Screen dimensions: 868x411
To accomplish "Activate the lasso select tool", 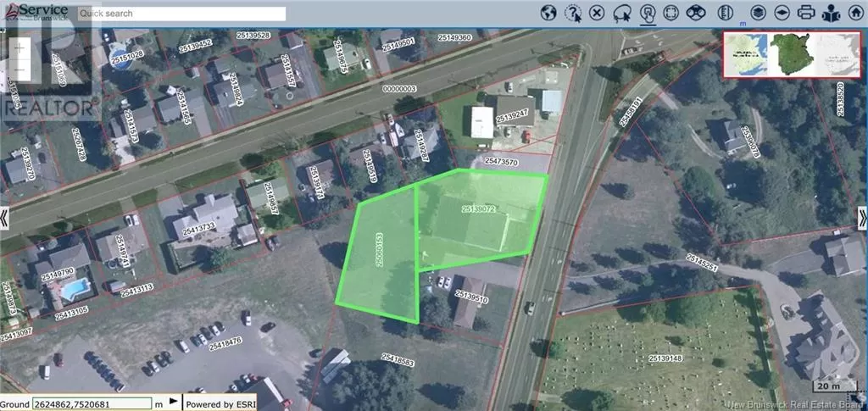I will tap(623, 13).
